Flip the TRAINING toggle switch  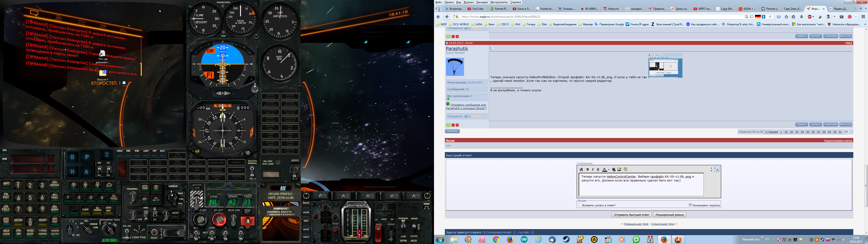pos(133,197)
